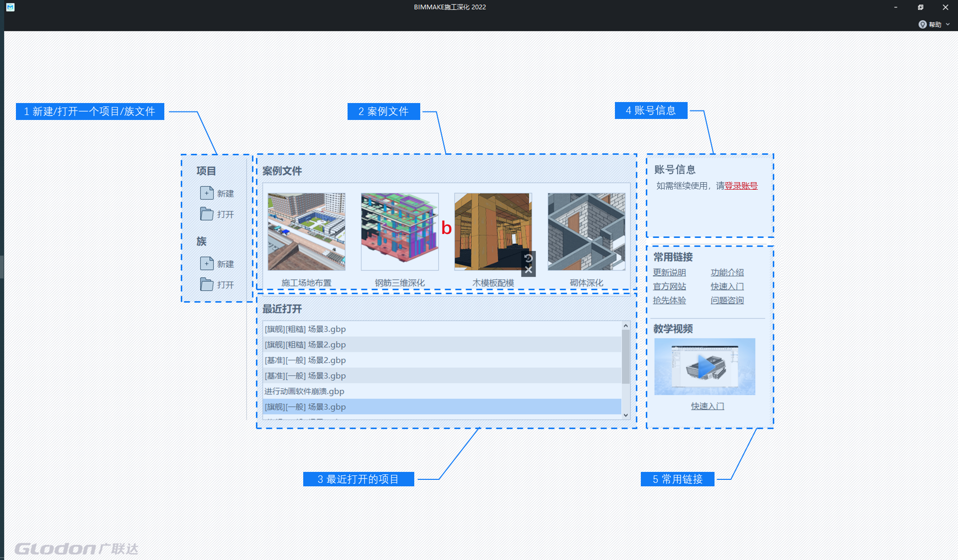This screenshot has height=560, width=958.
Task: Restore down the BIMMAKE window
Action: 920,7
